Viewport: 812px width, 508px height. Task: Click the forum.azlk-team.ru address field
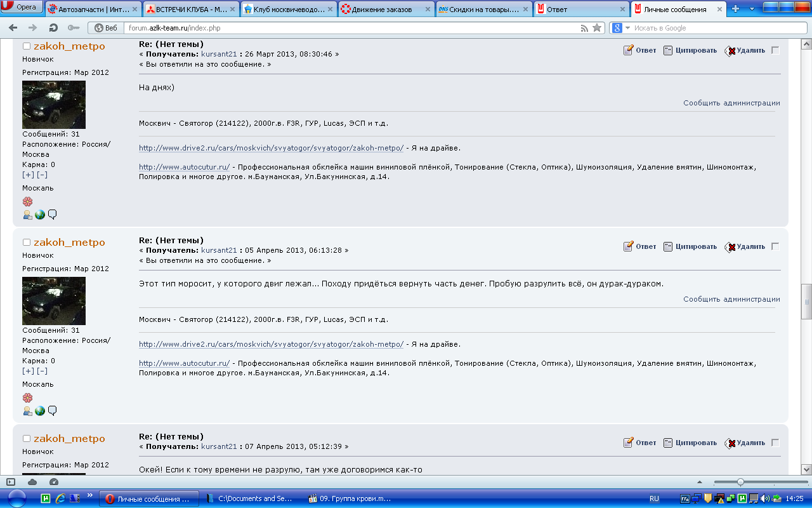pyautogui.click(x=352, y=28)
